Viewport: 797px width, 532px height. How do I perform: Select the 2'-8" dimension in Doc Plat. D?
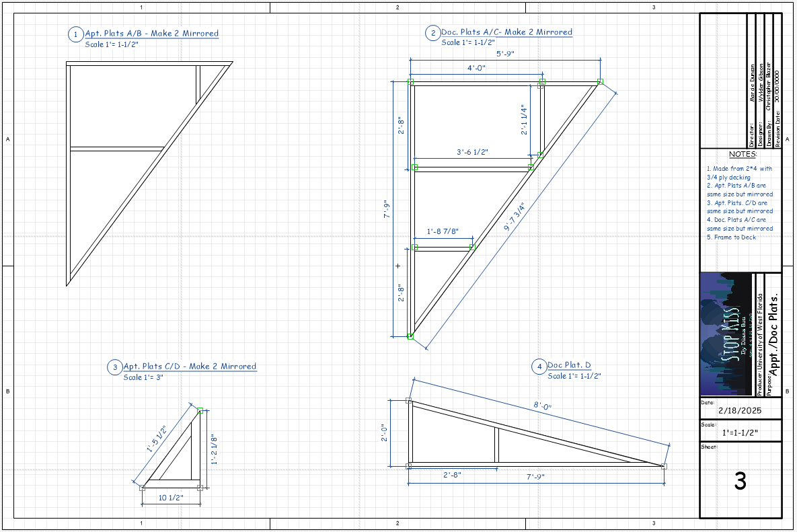452,475
